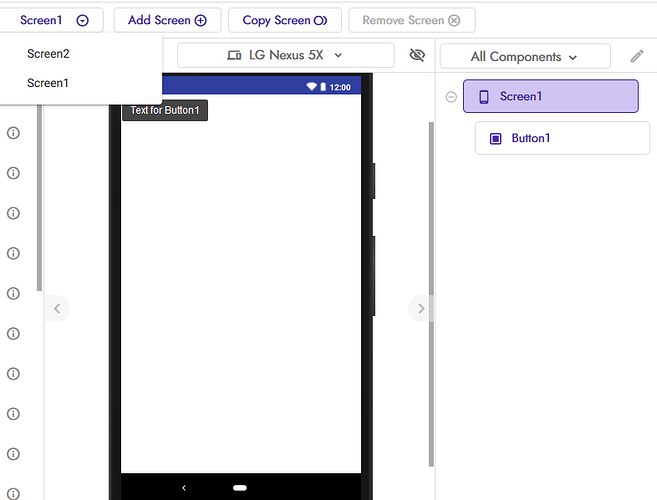
Task: Click the Remove Screen button
Action: [x=412, y=20]
